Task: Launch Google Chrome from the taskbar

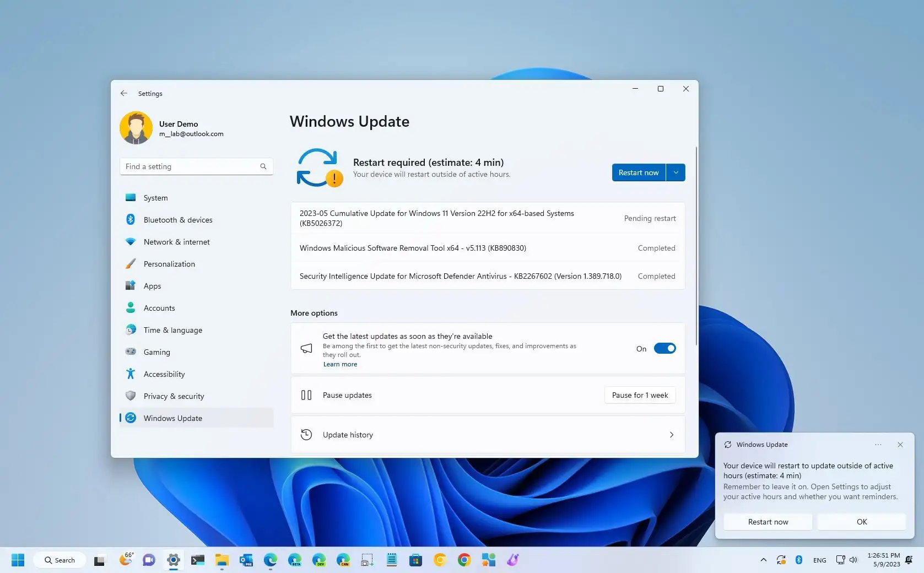Action: [464, 560]
